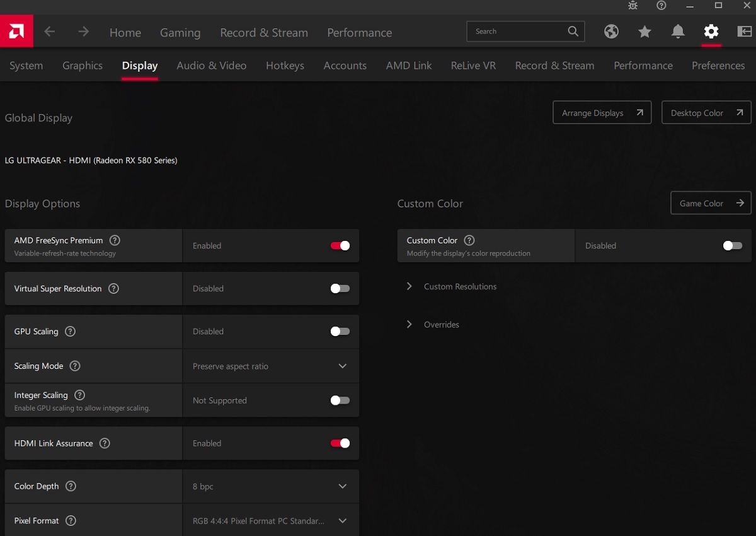Viewport: 756px width, 536px height.
Task: Expand Overrides section
Action: point(433,324)
